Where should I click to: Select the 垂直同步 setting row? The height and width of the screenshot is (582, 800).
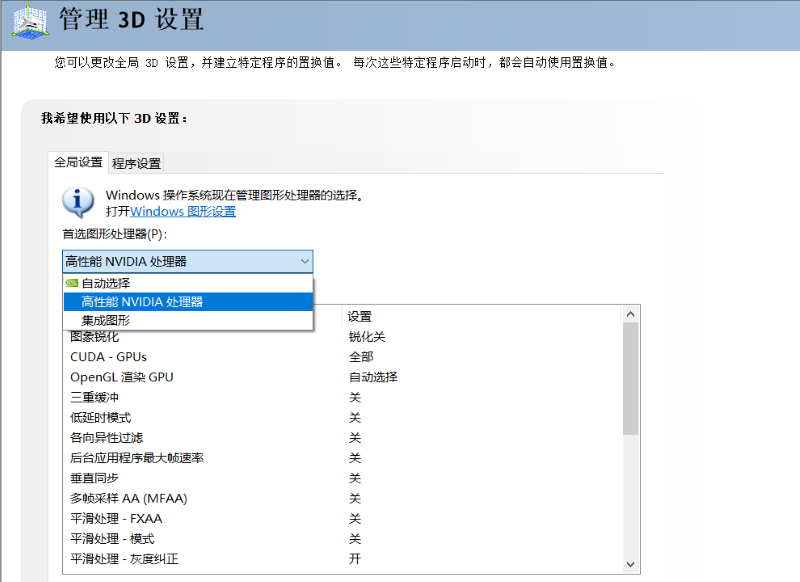[x=342, y=478]
